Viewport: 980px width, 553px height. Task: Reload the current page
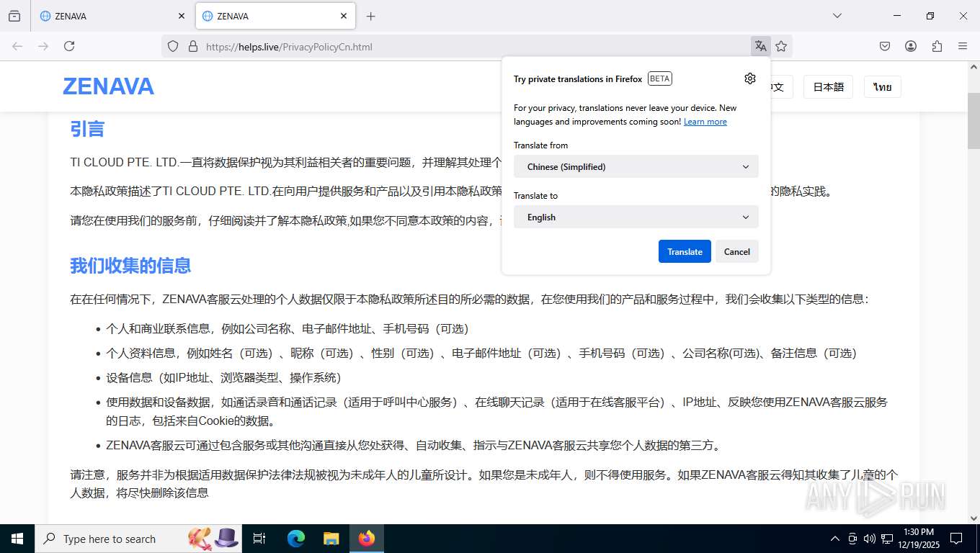69,46
